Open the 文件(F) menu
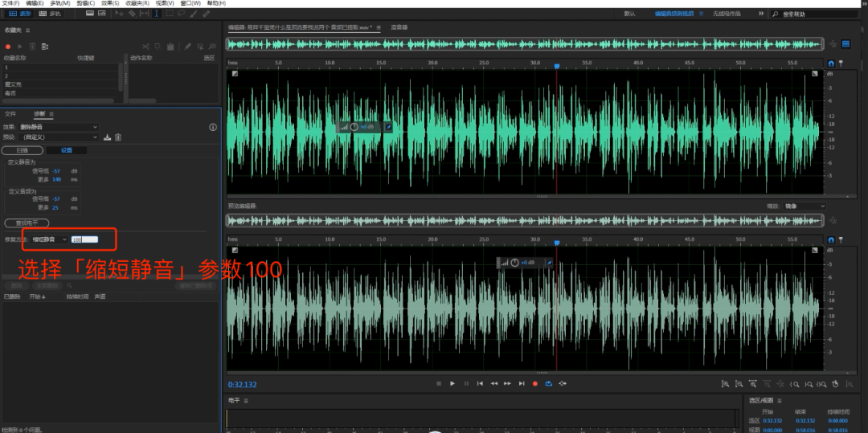 coord(10,3)
